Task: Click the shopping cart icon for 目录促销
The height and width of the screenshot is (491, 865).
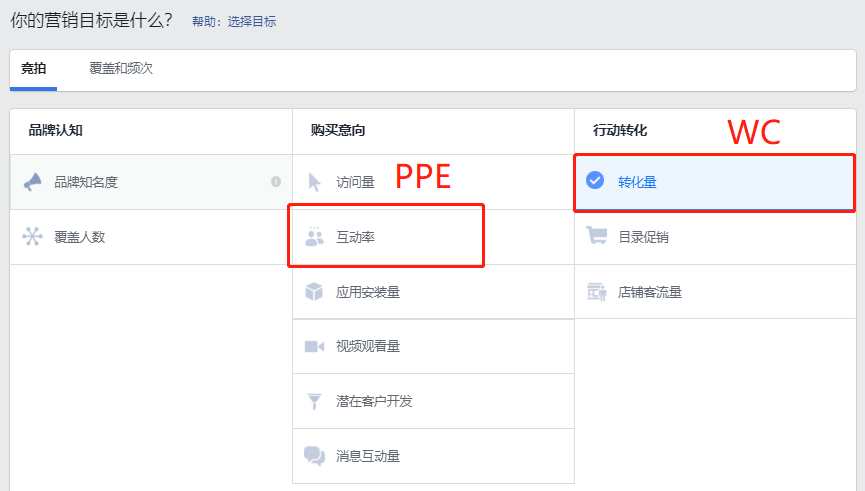Action: 596,236
